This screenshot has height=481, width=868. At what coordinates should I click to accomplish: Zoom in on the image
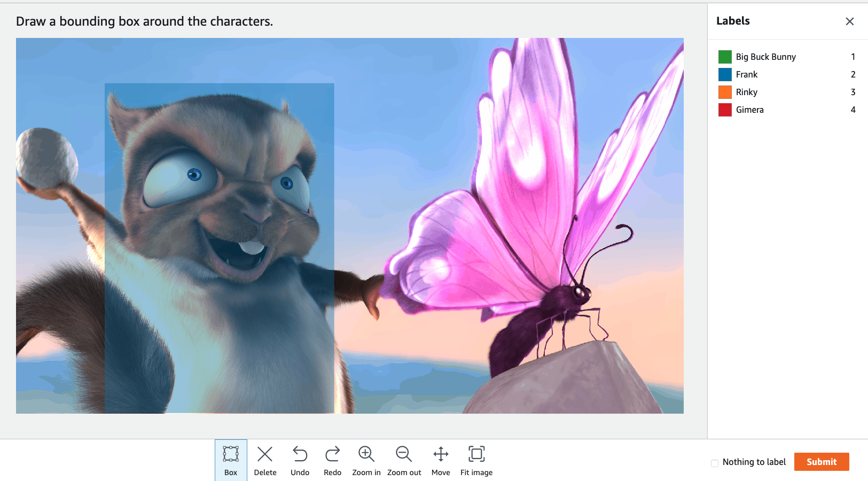pyautogui.click(x=366, y=460)
